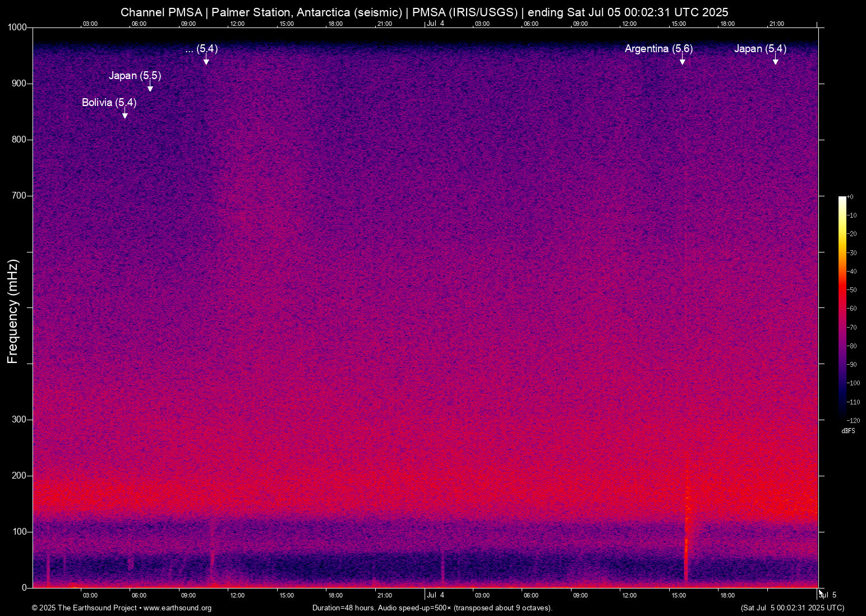Click the Argentina (5.6) earthquake label
The height and width of the screenshot is (616, 866).
click(x=659, y=49)
